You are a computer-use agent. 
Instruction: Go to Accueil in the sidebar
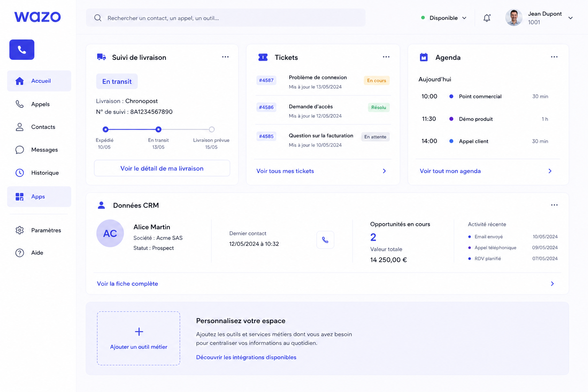39,81
